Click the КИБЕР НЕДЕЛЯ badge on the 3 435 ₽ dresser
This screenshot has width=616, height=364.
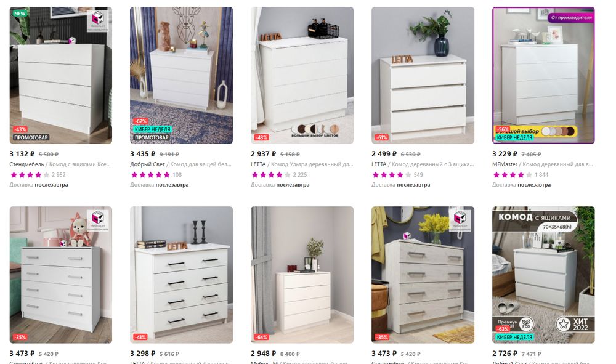point(152,129)
